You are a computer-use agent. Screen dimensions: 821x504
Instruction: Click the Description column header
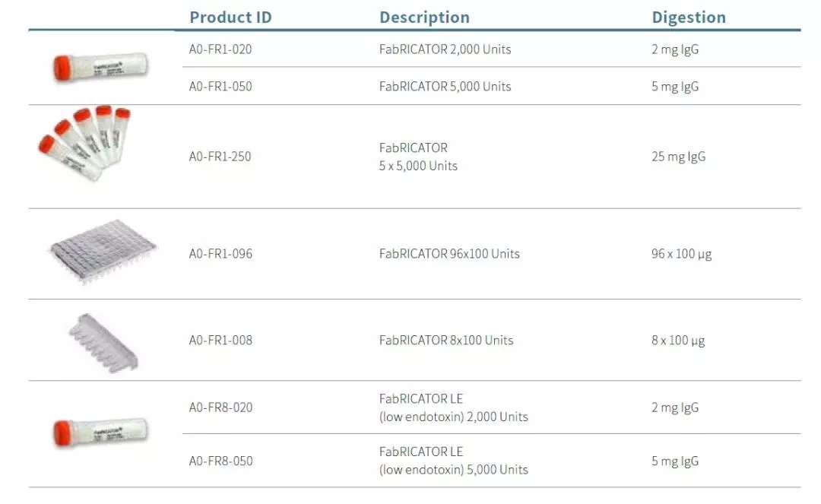pos(424,17)
